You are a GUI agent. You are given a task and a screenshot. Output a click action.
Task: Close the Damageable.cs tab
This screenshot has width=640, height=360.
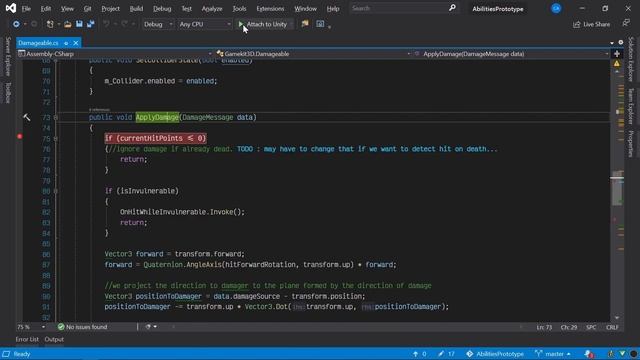(x=76, y=43)
